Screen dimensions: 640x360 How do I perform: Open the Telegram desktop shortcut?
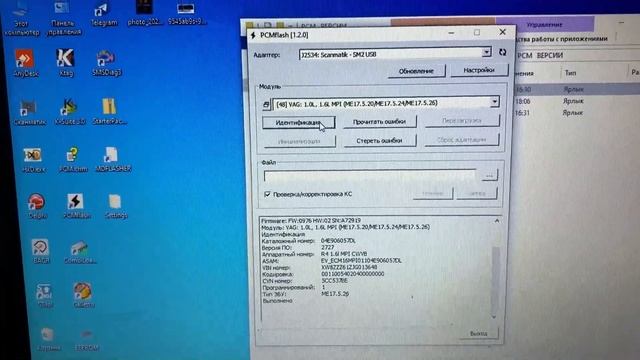[x=103, y=15]
